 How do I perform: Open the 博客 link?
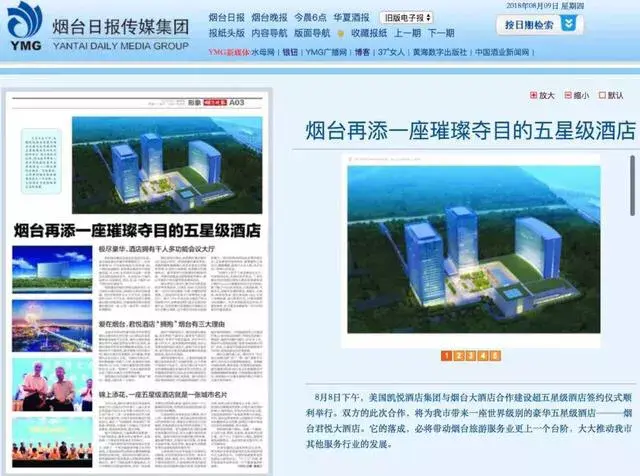click(362, 52)
